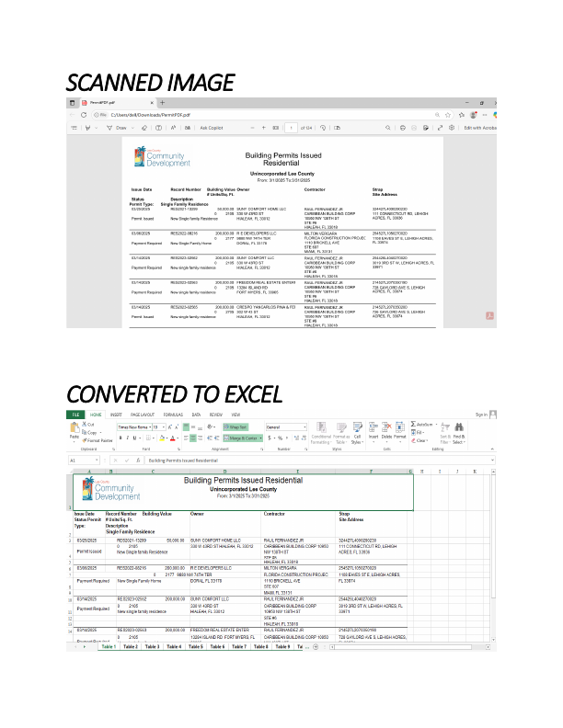Favorite this page with the star icon
563x728 pixels.
click(x=448, y=115)
